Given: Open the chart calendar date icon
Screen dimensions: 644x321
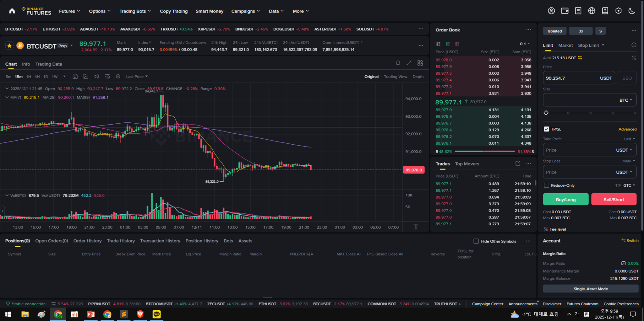Looking at the screenshot, I should tap(75, 77).
